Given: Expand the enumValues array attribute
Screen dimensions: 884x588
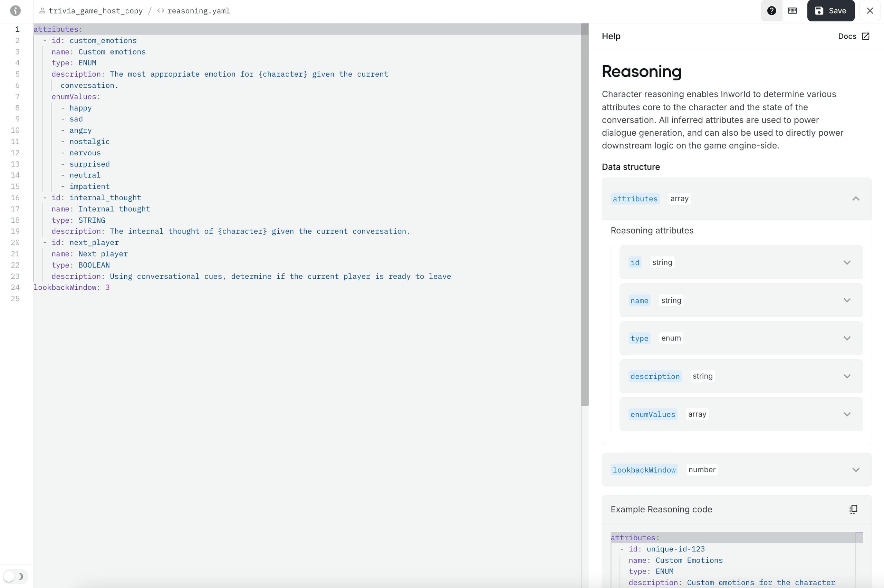Looking at the screenshot, I should tap(847, 414).
